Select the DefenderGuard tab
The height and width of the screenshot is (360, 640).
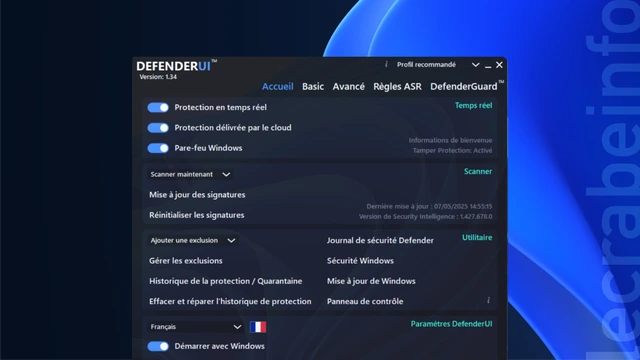(x=465, y=87)
